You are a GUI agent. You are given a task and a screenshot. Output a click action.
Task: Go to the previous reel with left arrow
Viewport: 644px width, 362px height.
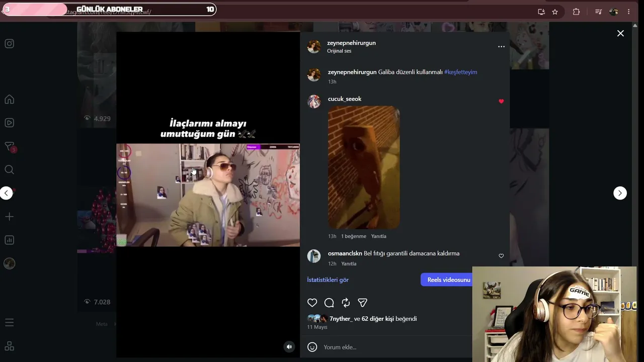coord(6,193)
